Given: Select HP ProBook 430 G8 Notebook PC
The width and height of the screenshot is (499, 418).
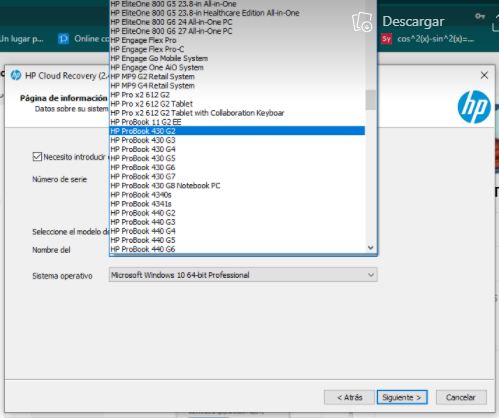Looking at the screenshot, I should (237, 186).
